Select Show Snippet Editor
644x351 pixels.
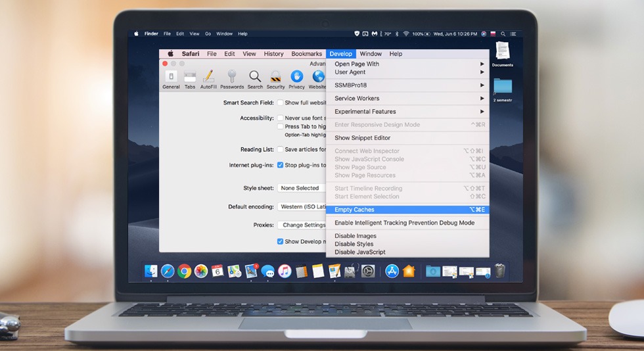[x=407, y=137]
